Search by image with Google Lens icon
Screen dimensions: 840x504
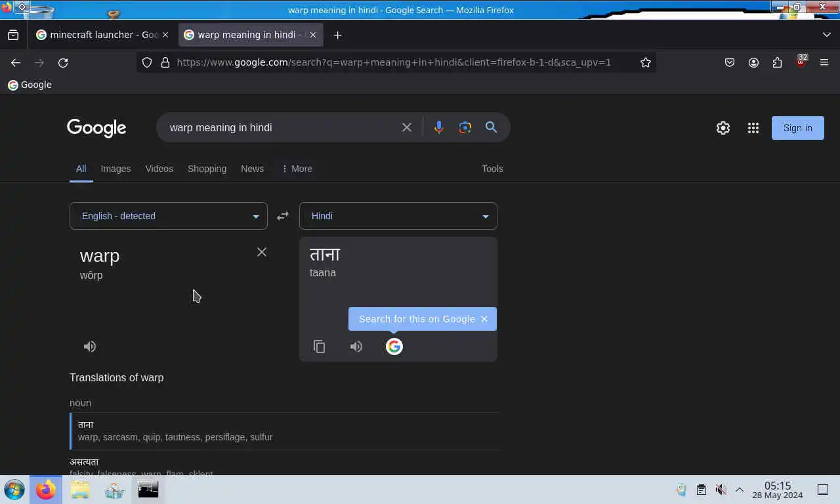click(465, 127)
